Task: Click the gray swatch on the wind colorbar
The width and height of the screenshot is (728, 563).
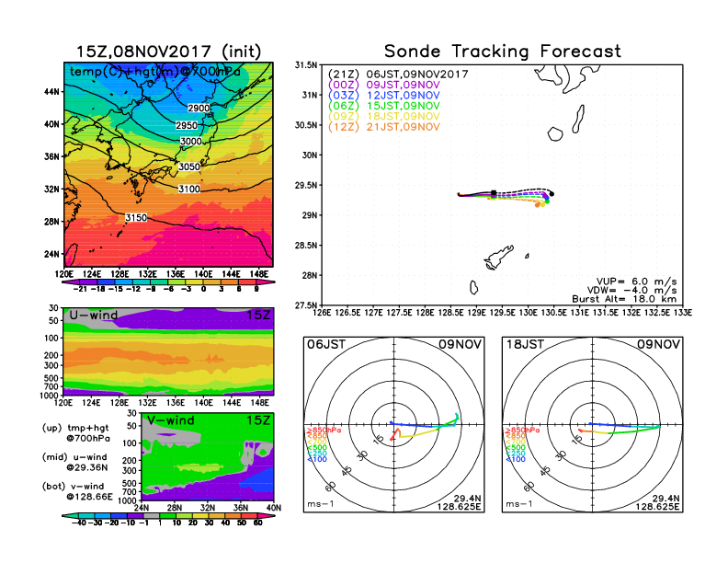Action: point(151,515)
